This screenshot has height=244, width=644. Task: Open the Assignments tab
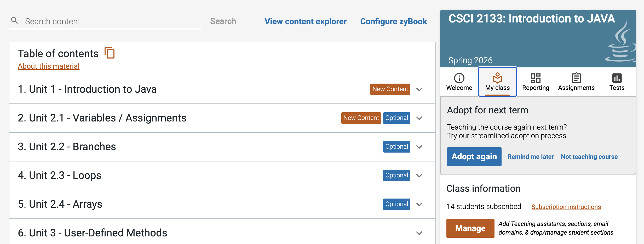pos(576,82)
